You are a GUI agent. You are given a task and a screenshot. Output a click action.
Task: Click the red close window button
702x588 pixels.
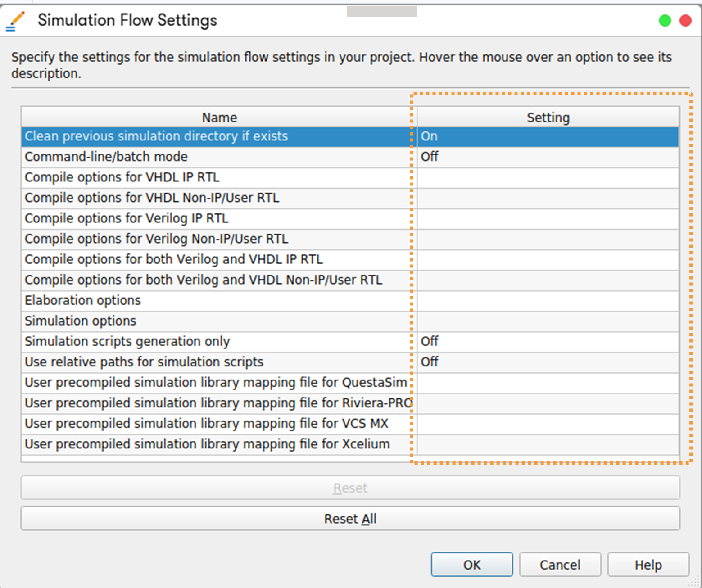[685, 21]
